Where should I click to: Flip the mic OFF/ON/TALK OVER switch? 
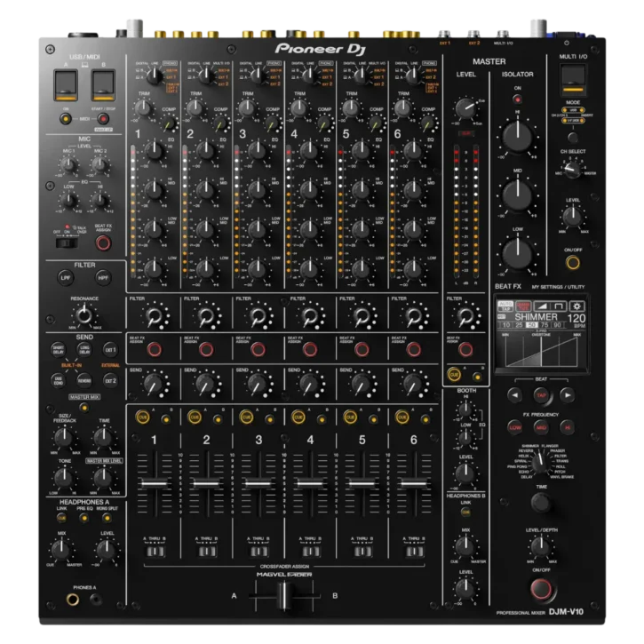tap(67, 242)
